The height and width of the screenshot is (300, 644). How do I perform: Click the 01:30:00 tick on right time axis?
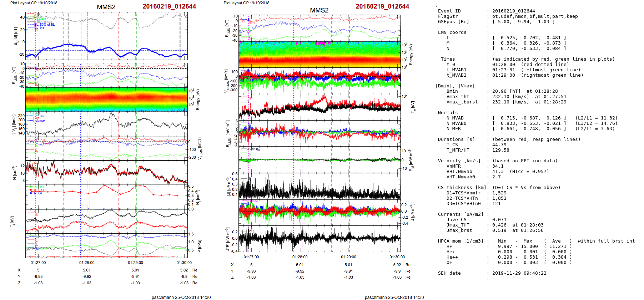coord(397,257)
